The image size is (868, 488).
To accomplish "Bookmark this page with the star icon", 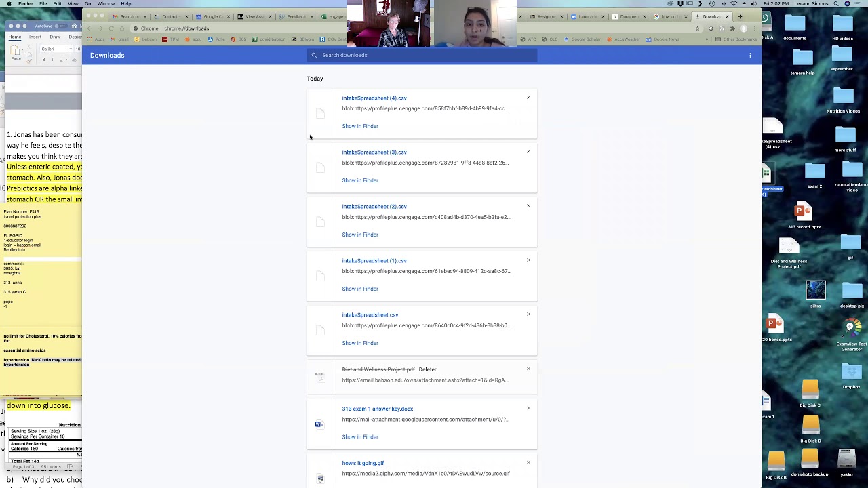I will click(697, 28).
